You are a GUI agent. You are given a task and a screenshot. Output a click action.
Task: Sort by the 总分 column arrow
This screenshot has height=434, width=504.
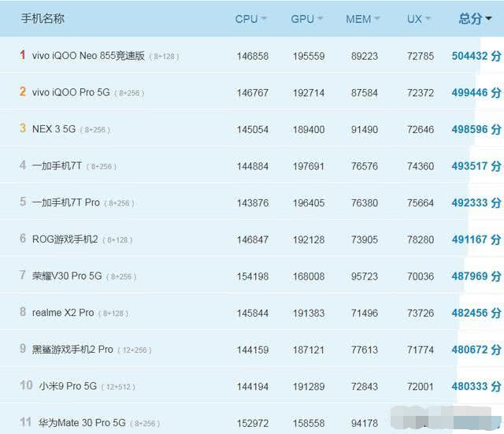488,19
